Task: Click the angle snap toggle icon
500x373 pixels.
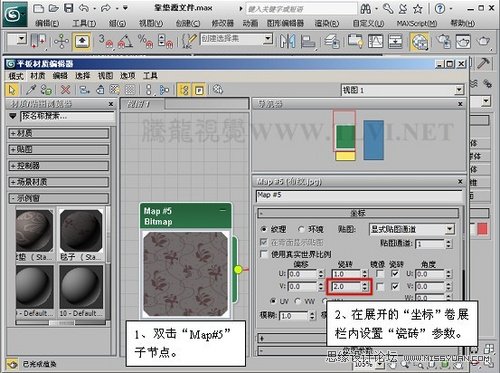Action: (125, 41)
